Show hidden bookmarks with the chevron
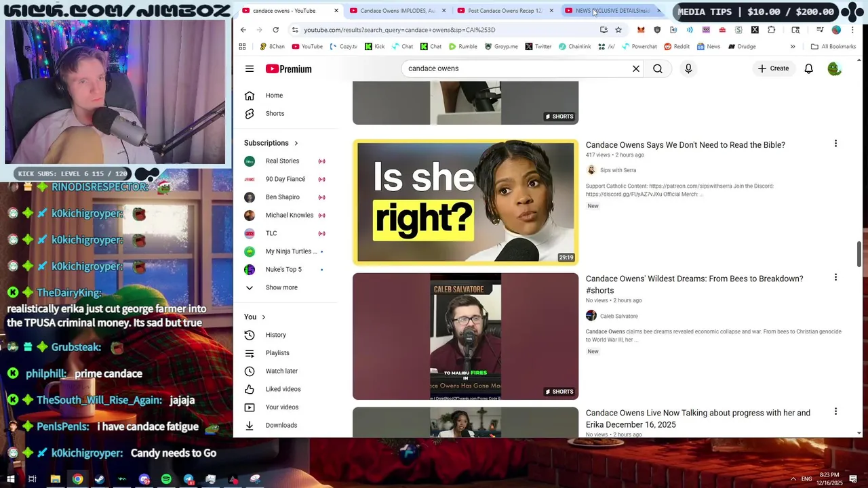 coord(793,47)
